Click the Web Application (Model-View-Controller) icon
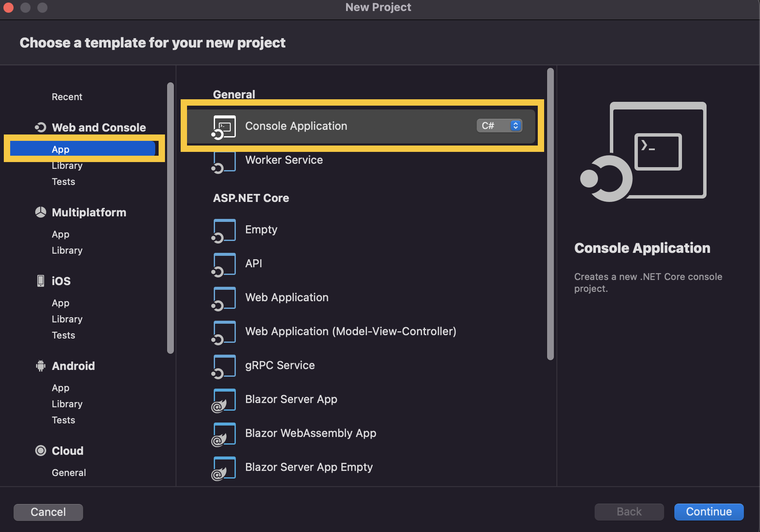Screen dimensions: 760x532 coord(224,332)
